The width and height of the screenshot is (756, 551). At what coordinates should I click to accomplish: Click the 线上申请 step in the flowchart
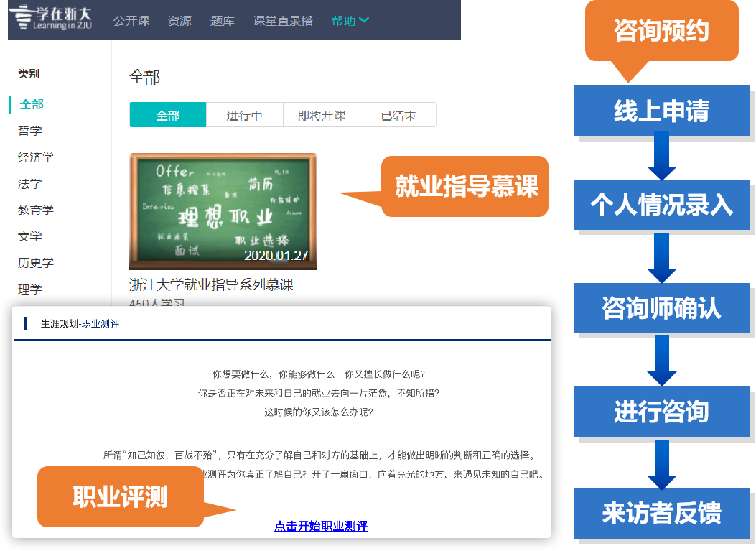661,111
